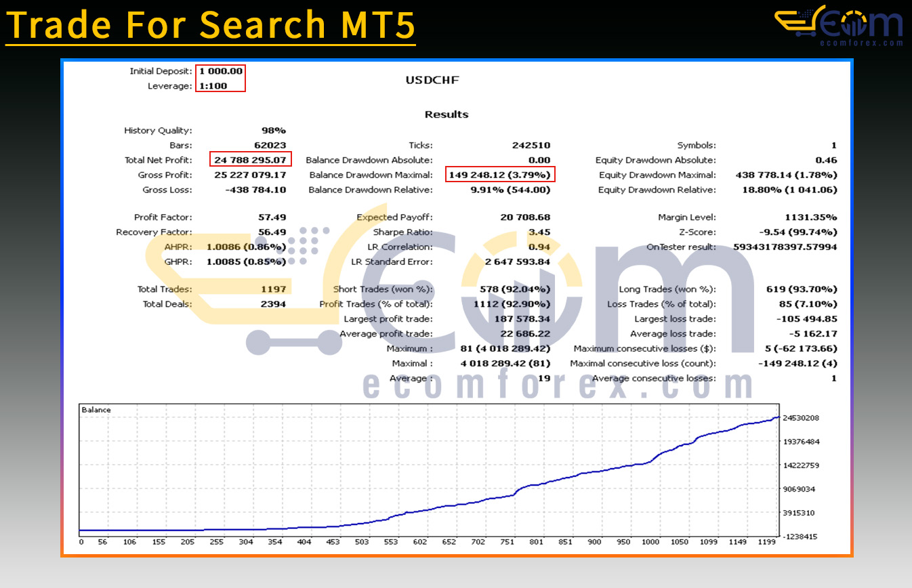Click the -1238415 y-axis label
Screen dimensions: 912x588
click(x=800, y=537)
